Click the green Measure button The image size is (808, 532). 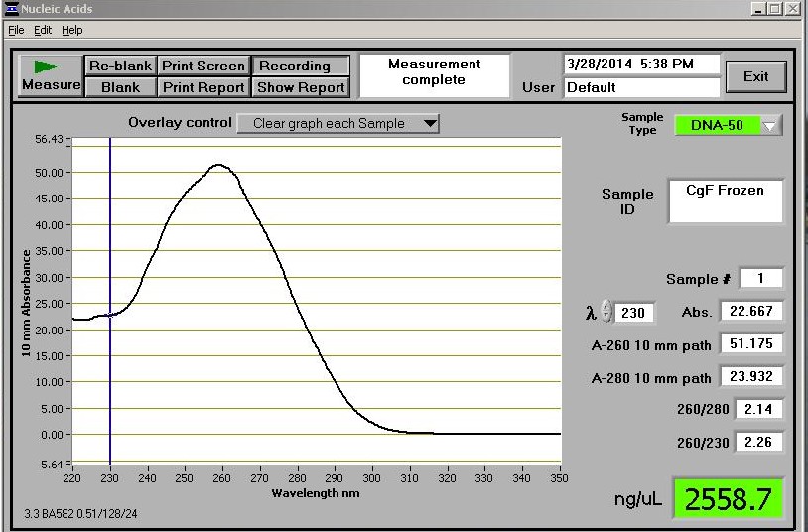point(51,75)
